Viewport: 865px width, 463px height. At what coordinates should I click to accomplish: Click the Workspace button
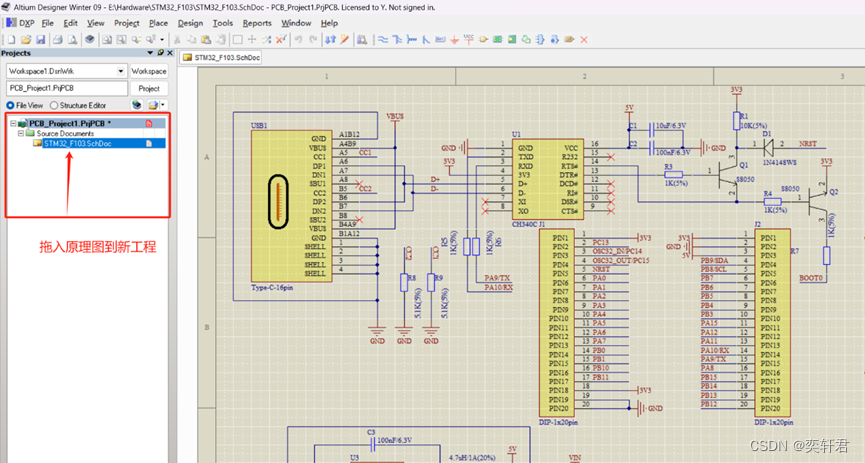point(149,71)
